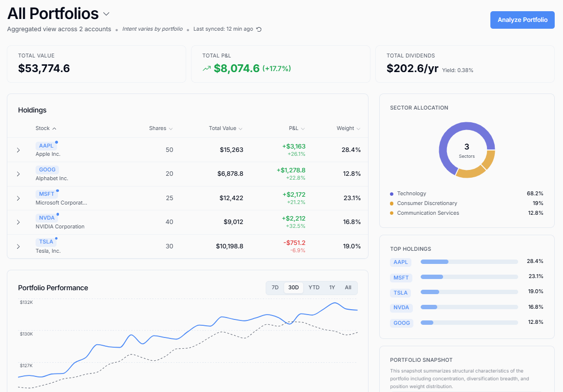Click the $202.6/yr dividends figure
Screen dimensions: 563x392
412,68
